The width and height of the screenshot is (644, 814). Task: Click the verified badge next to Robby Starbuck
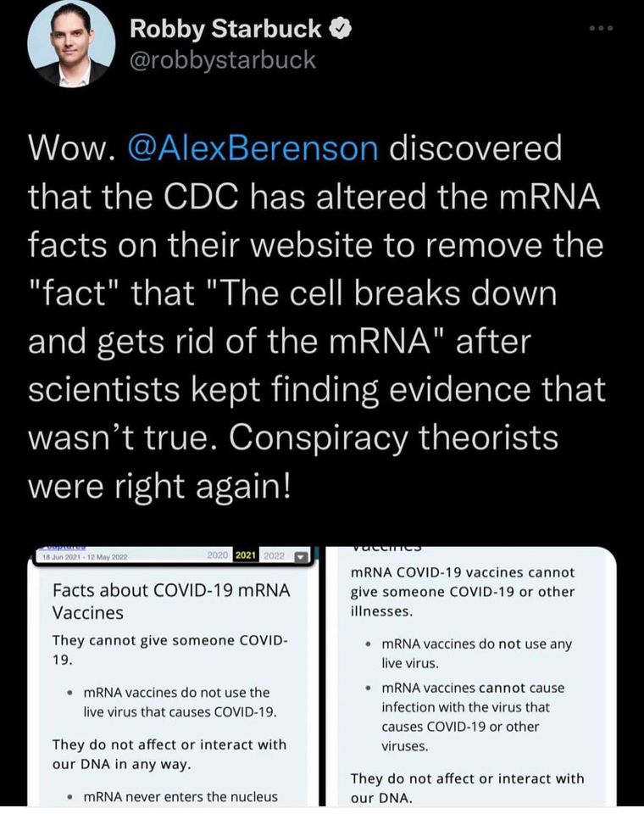point(337,29)
